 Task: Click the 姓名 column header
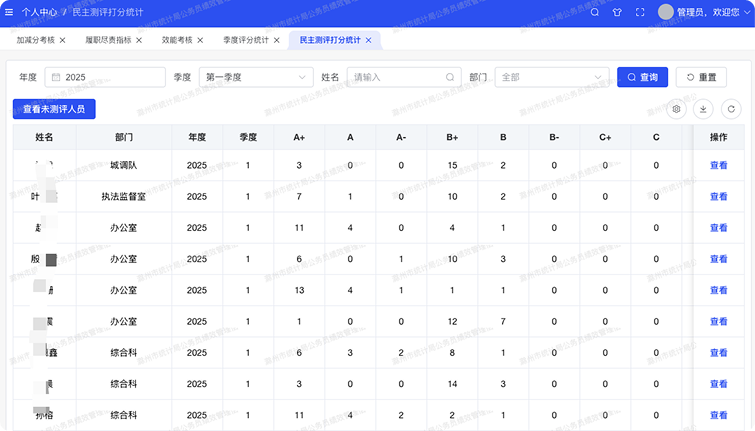[x=44, y=137]
